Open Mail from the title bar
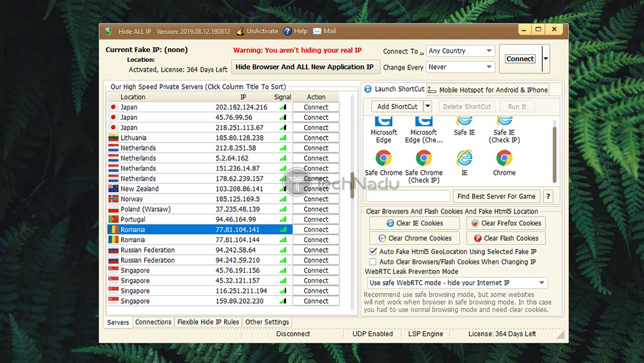644x363 pixels. tap(325, 31)
